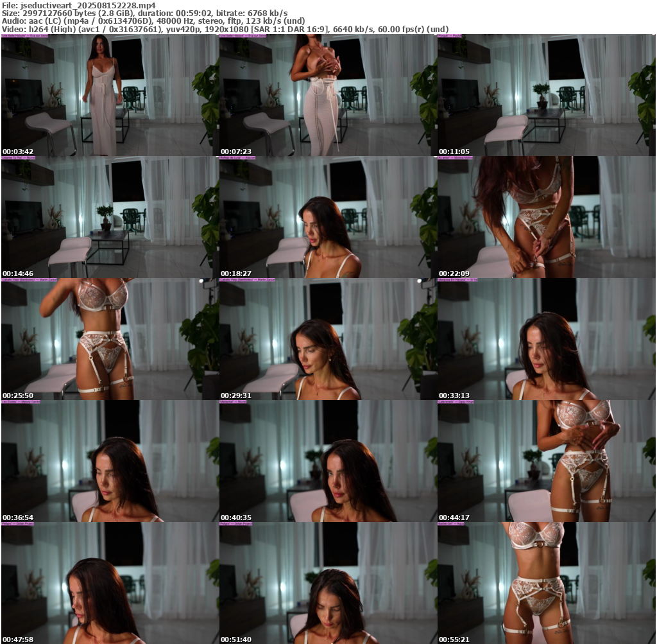The image size is (657, 644).
Task: Click the bitrate text 6768 kb/s
Action: click(x=267, y=13)
